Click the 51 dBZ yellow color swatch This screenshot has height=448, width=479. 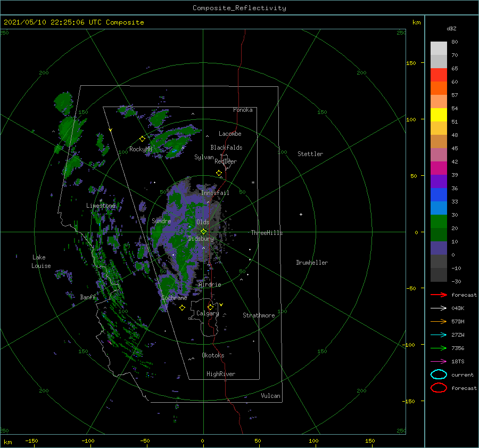[x=439, y=115]
